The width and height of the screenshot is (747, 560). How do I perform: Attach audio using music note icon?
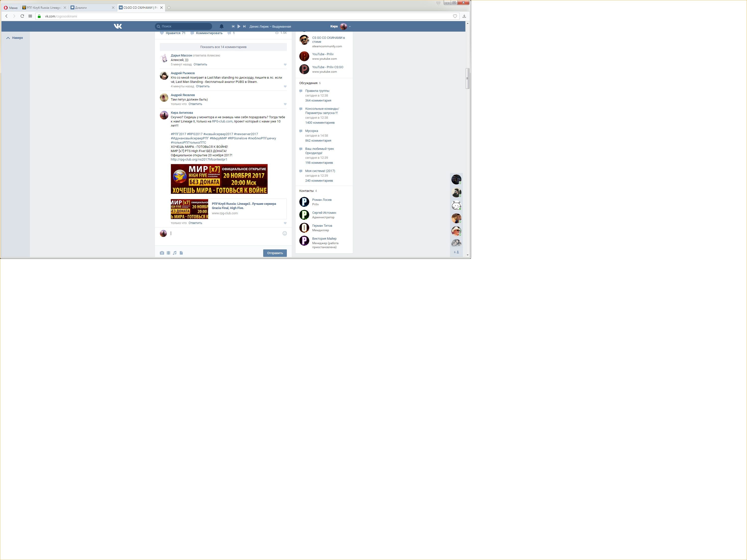[x=175, y=253]
